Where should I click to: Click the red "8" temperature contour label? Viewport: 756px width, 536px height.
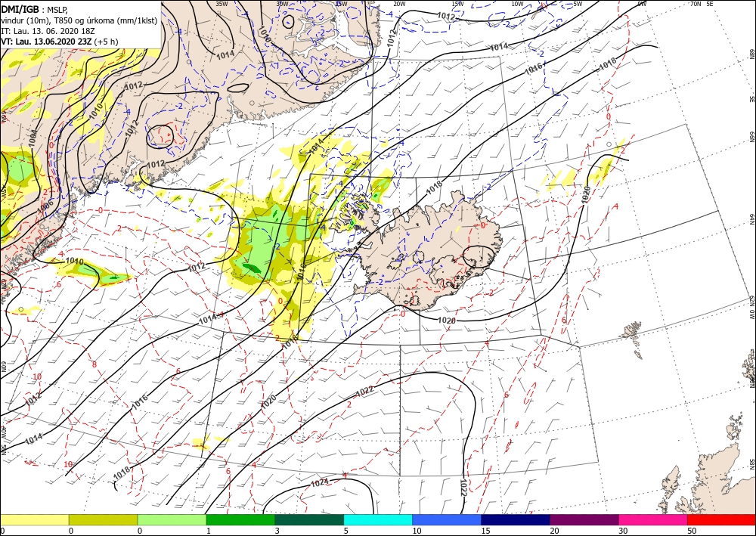click(94, 364)
